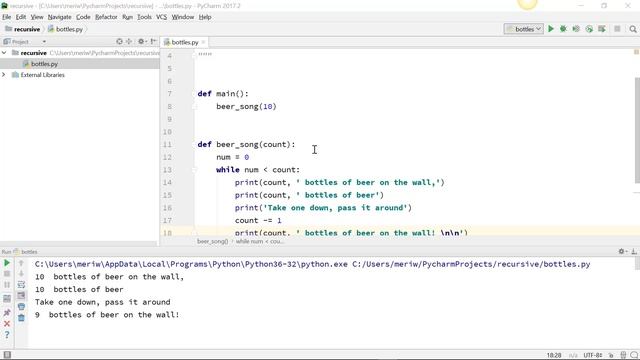This screenshot has height=360, width=640.
Task: Click down stack trace arrow in Run panel
Action: pos(21,274)
